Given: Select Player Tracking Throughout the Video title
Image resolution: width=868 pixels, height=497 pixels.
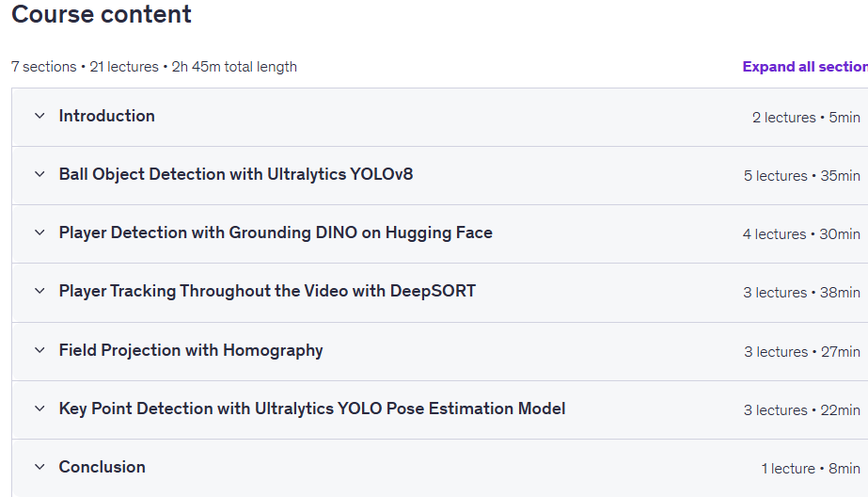Looking at the screenshot, I should coord(267,291).
